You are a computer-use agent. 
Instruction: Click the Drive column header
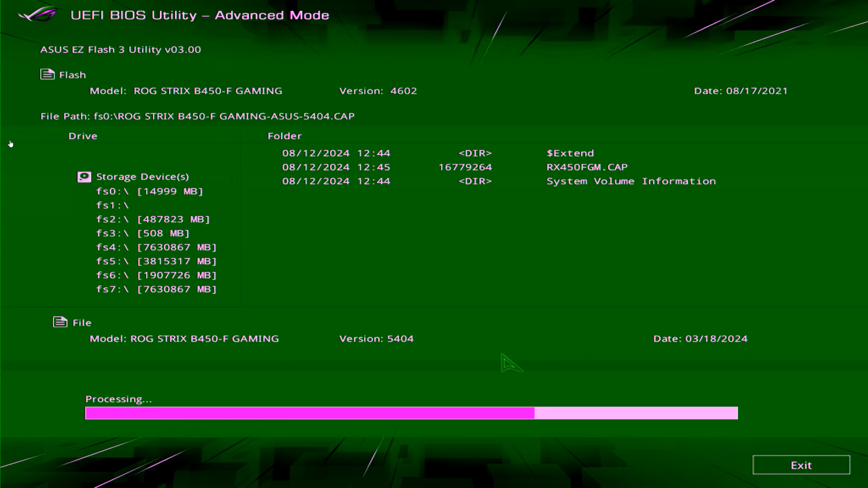83,136
